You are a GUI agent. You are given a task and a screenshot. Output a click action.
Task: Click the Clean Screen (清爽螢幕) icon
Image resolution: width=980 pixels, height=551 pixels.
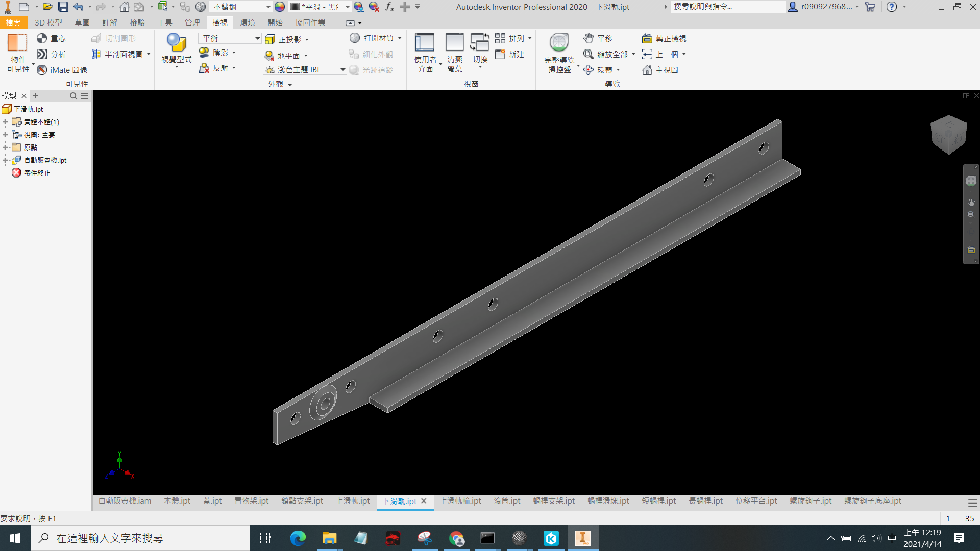click(x=454, y=42)
